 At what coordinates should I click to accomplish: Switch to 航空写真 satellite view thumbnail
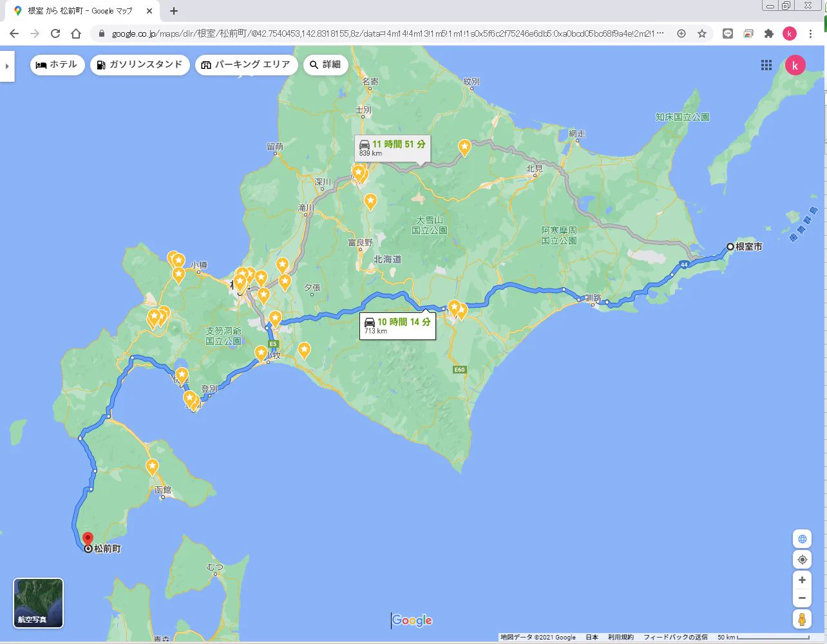(39, 603)
